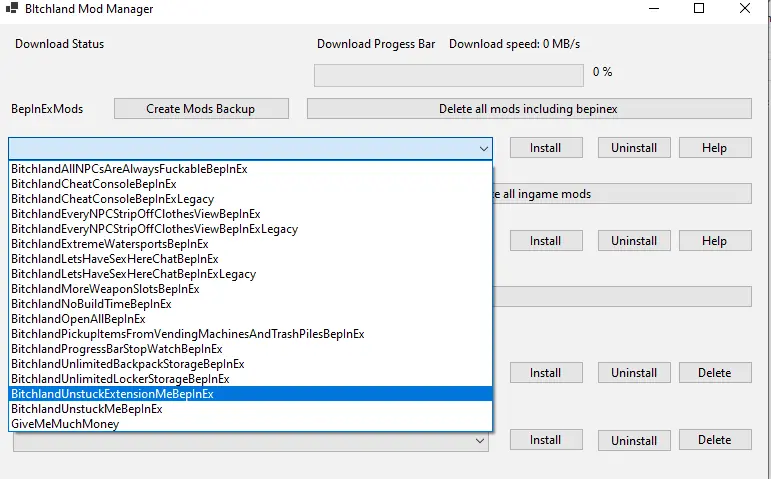Click Uninstall in the bottom combo box row
The image size is (771, 479).
[634, 440]
